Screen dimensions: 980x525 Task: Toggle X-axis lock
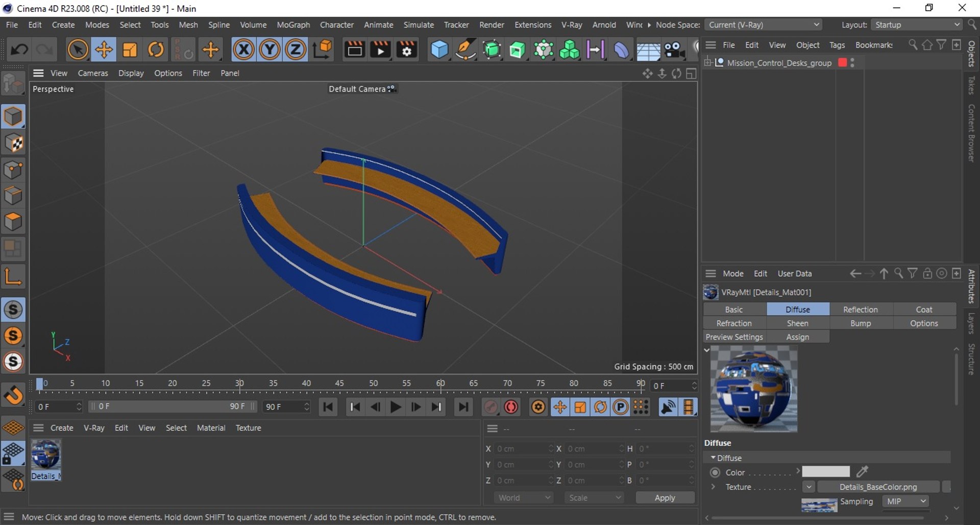point(243,50)
